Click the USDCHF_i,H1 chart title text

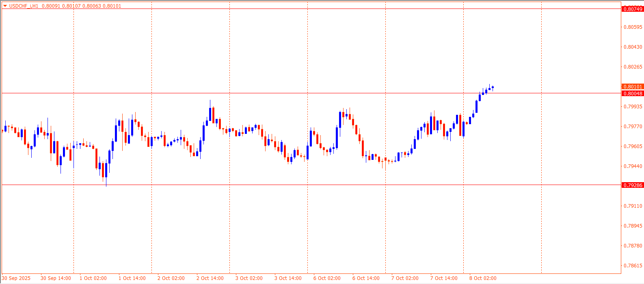click(x=24, y=6)
